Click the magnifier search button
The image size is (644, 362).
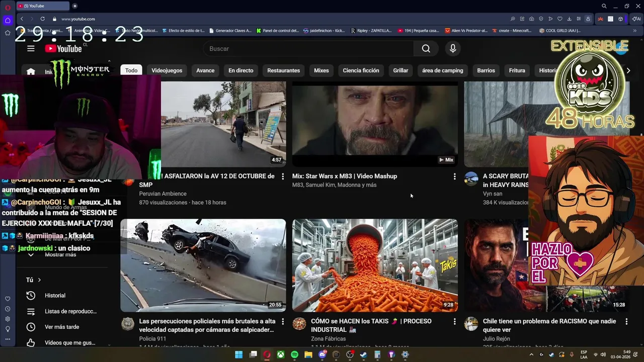426,48
